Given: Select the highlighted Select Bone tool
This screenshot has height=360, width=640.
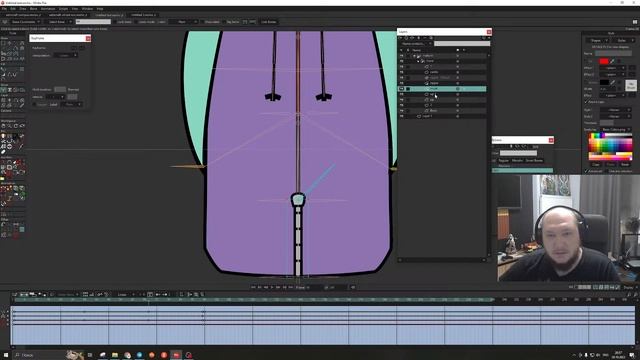Looking at the screenshot, I should [x=3, y=90].
